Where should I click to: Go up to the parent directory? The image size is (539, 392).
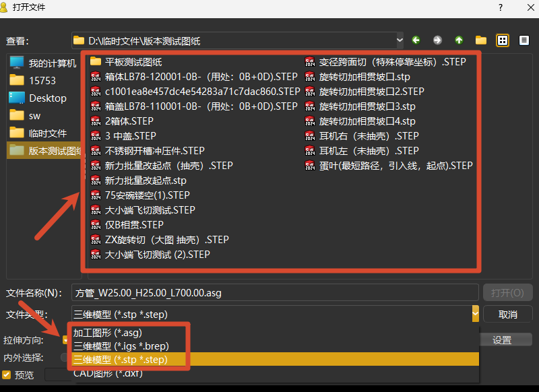pyautogui.click(x=459, y=40)
